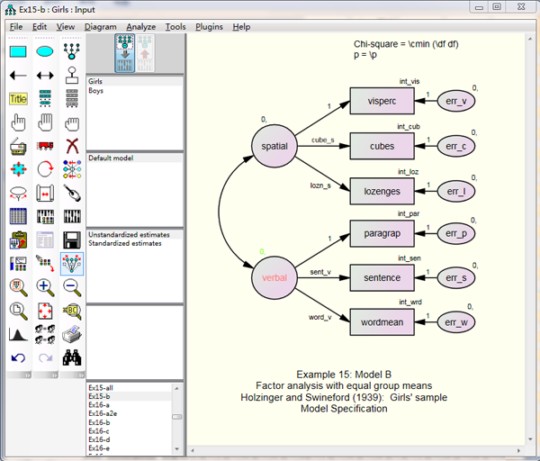Open the Plugins menu
The image size is (540, 461).
[209, 27]
